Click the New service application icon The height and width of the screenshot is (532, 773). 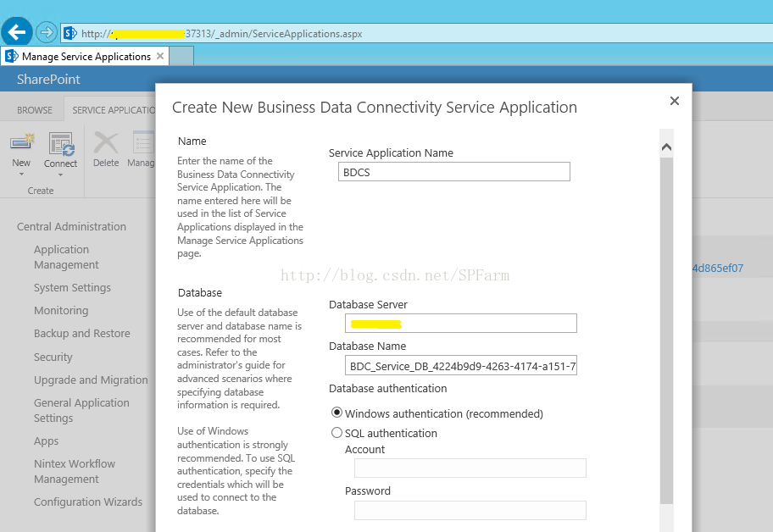click(x=22, y=143)
